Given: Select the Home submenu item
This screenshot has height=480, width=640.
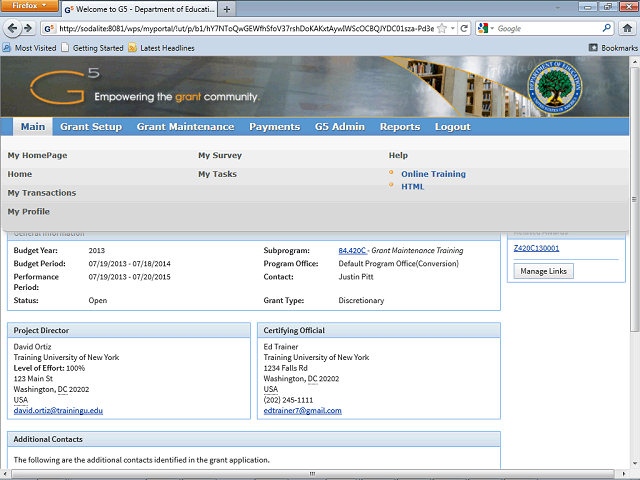Looking at the screenshot, I should tap(20, 174).
